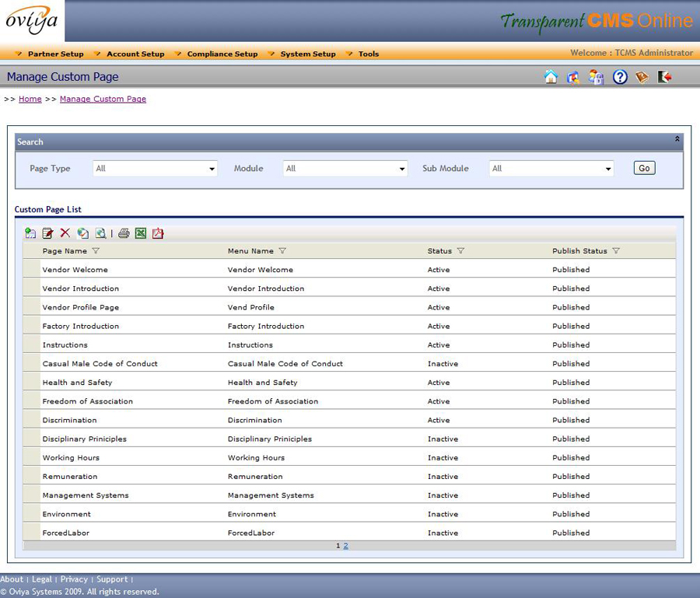Follow the Manage Custom Page breadcrumb link

click(103, 99)
